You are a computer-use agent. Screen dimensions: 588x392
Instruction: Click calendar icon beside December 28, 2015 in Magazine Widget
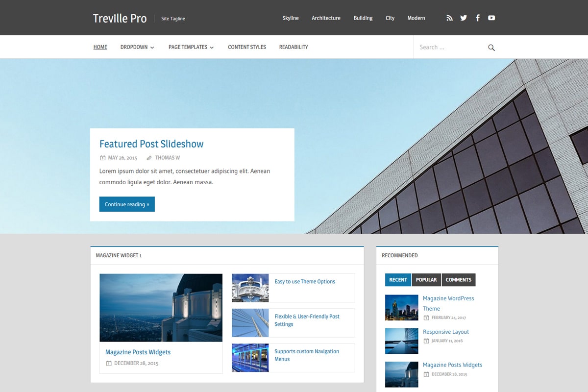pyautogui.click(x=109, y=364)
